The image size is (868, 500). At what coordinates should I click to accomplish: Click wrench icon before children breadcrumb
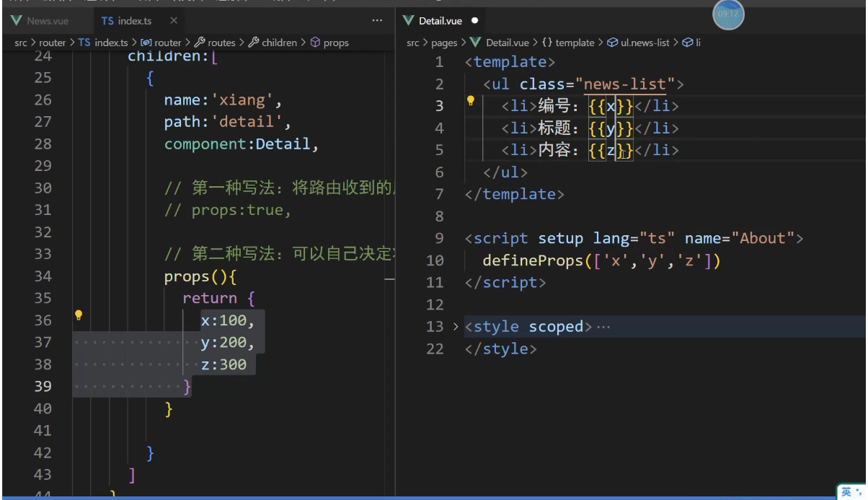coord(254,43)
